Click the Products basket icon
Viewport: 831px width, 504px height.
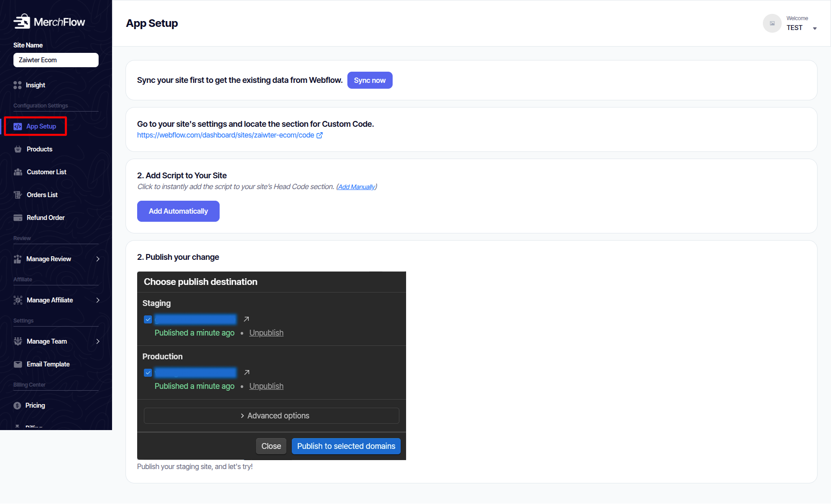coord(18,149)
